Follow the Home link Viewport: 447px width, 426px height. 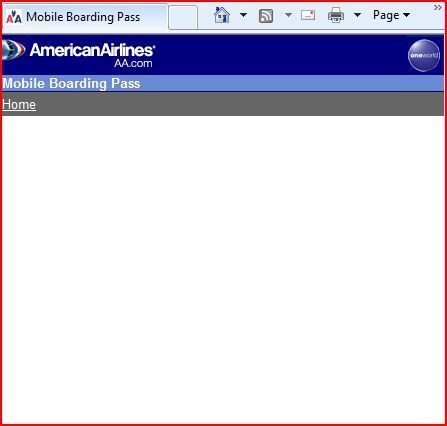point(19,105)
